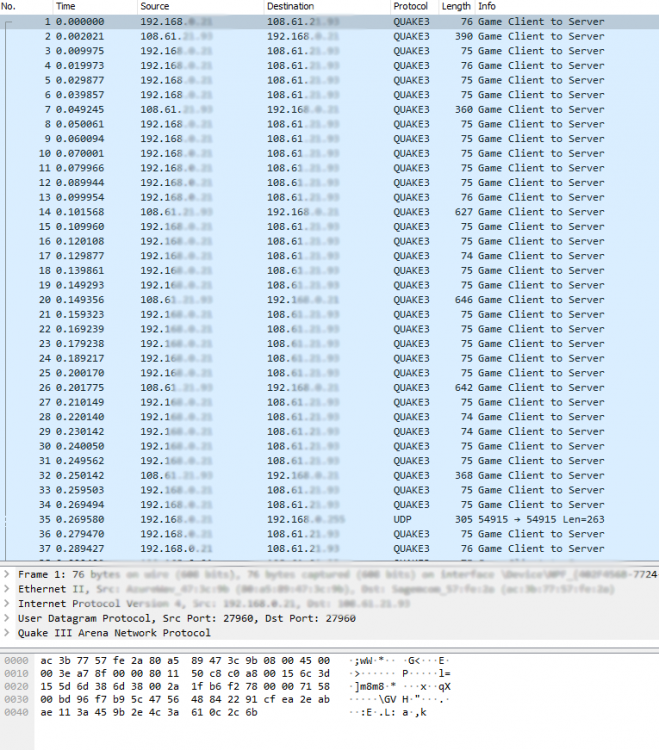Viewport: 659px width, 750px height.
Task: Select packet 27 at time 0.210149
Action: point(330,402)
